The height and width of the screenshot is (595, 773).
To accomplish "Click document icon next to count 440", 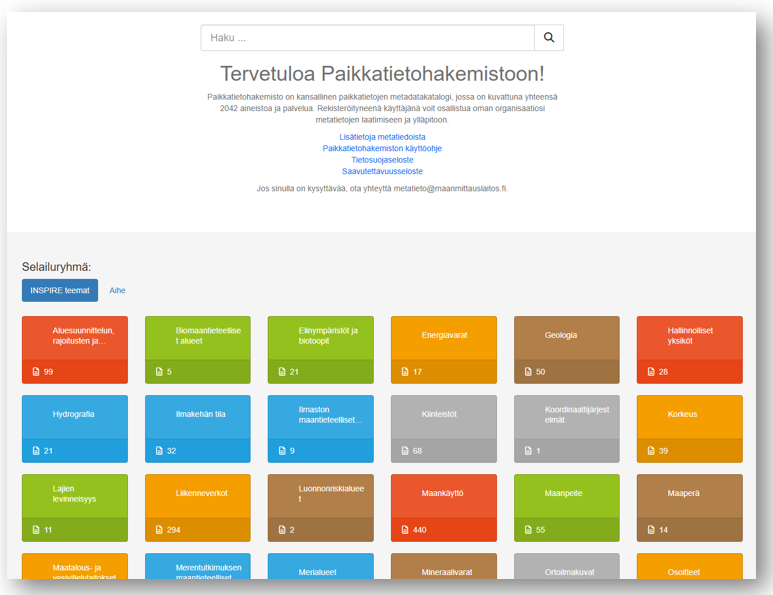I will tap(405, 530).
